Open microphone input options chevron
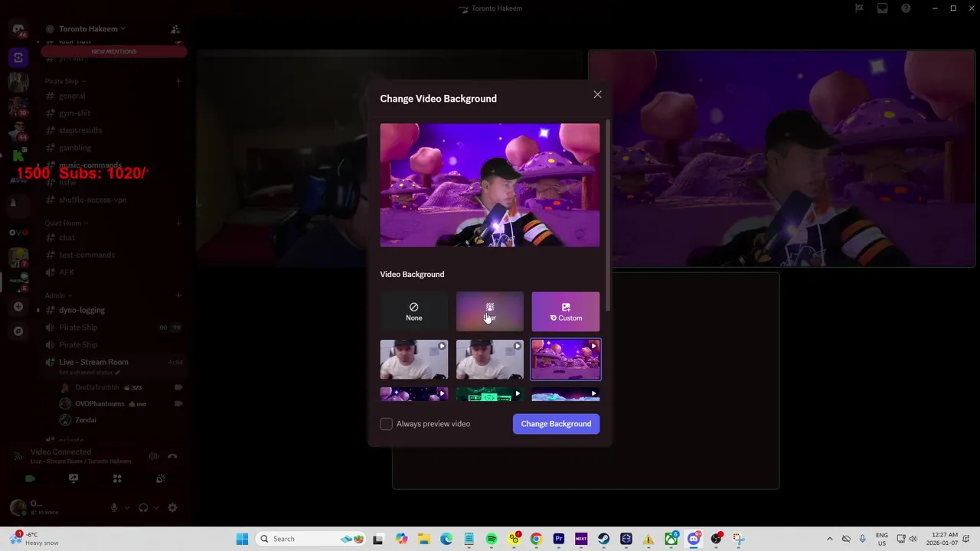This screenshot has width=980, height=551. 126,507
